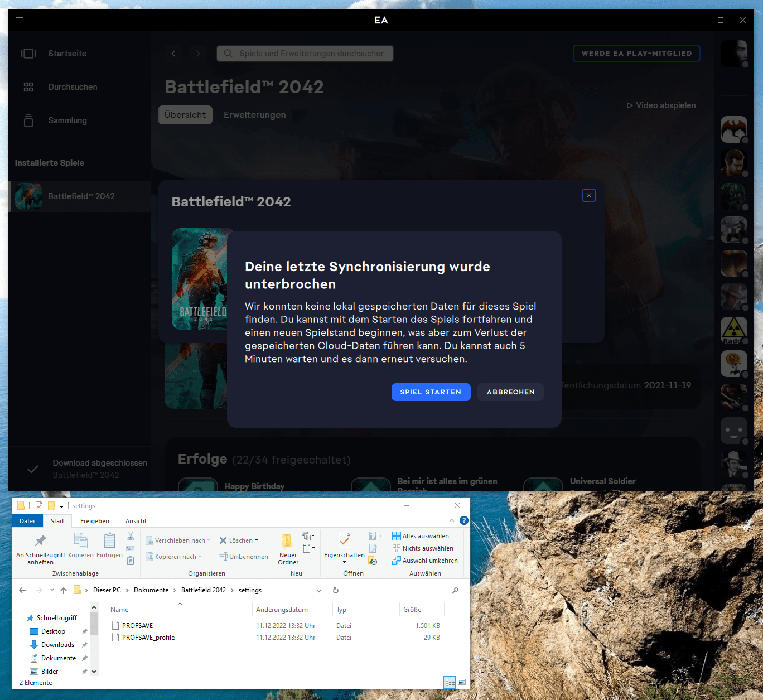Open the friend with the bat logo avatar
Viewport: 763px width, 700px height.
pos(733,129)
